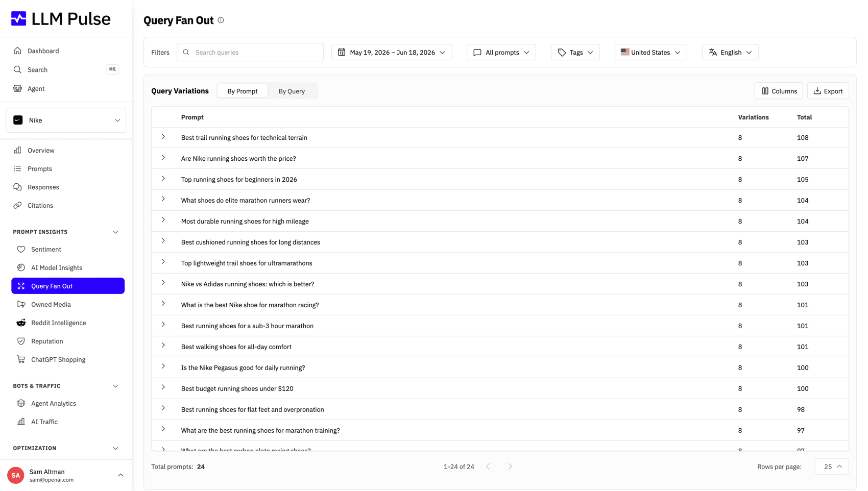The image size is (868, 491).
Task: Go to the previous results page
Action: [x=488, y=467]
